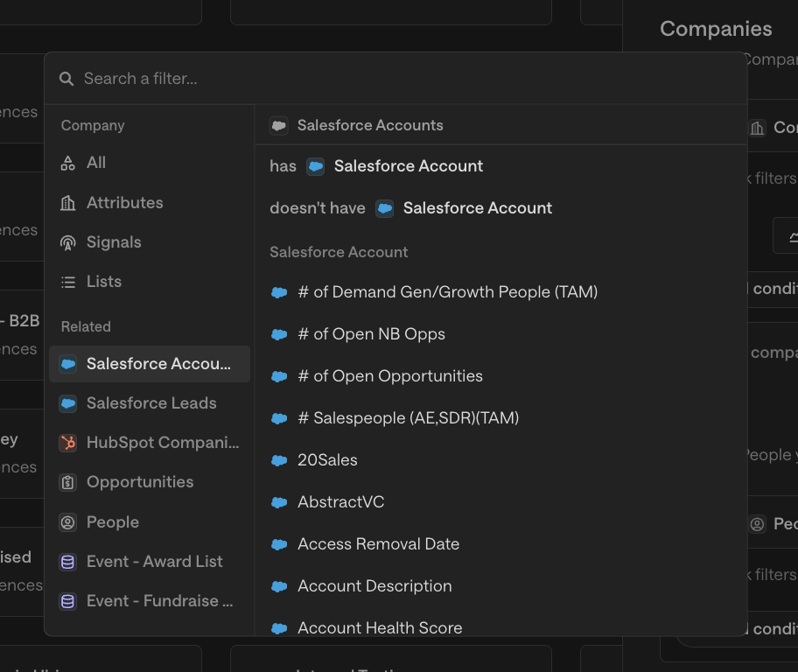Screen dimensions: 798x672
Task: Click cloud icon beside # of Open Opportunities
Action: [x=279, y=376]
